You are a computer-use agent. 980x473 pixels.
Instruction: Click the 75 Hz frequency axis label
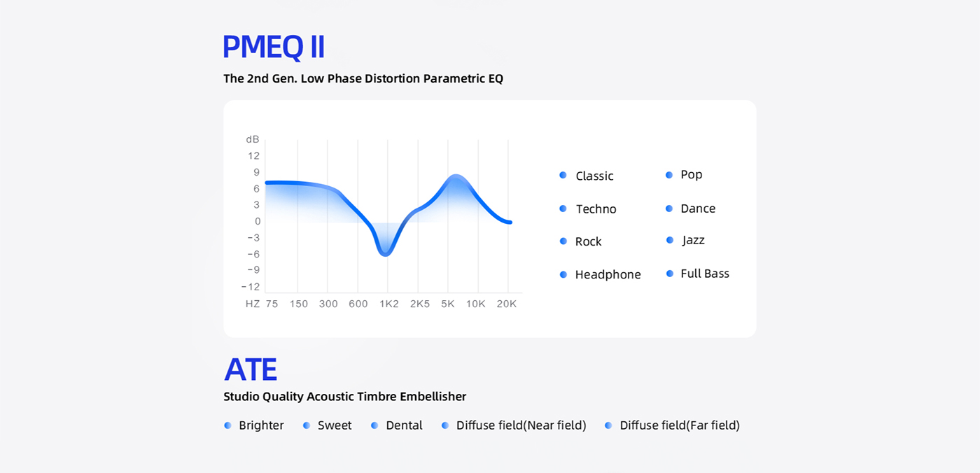(x=272, y=304)
